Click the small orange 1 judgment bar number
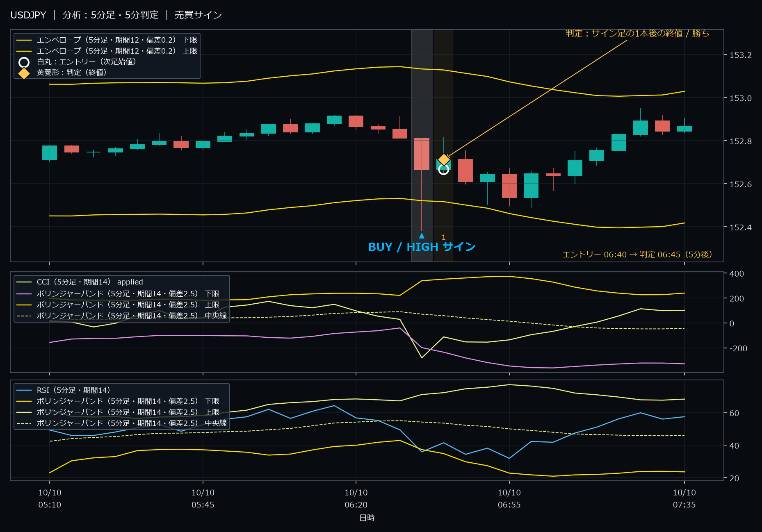This screenshot has width=762, height=532. coord(443,237)
